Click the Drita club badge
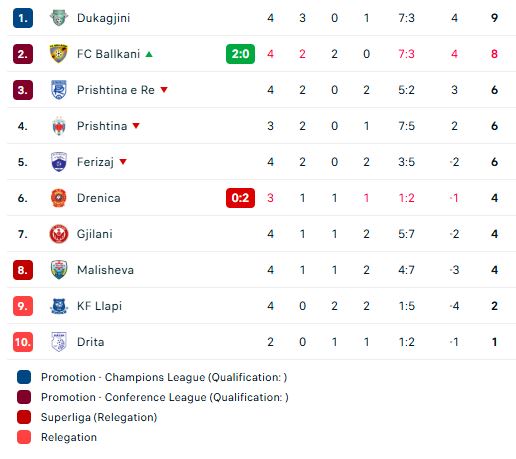516x459 pixels. coord(59,342)
